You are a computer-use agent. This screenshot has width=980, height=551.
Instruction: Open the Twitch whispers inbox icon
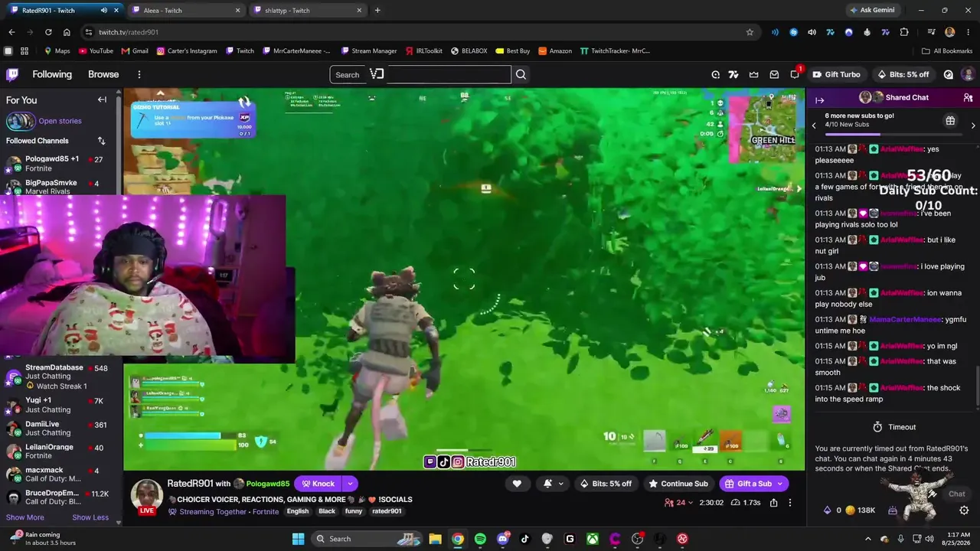[774, 74]
